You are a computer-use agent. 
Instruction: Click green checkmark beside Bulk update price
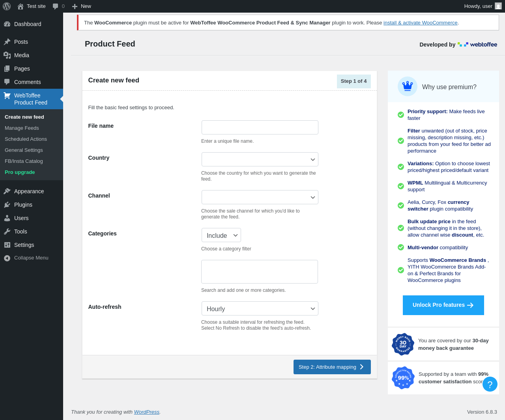click(x=401, y=228)
